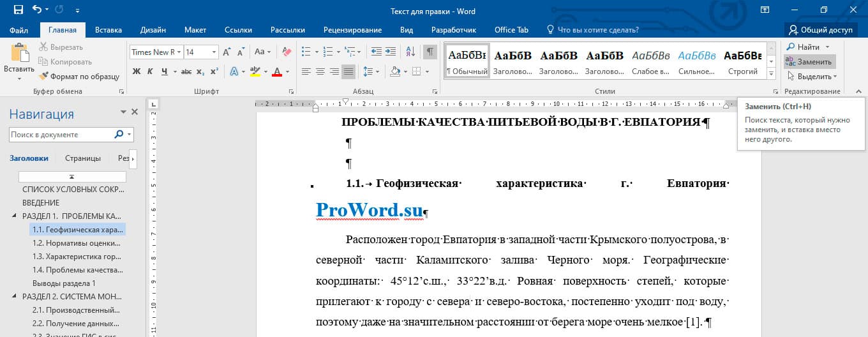Redo the action
This screenshot has height=337, width=868.
(59, 10)
